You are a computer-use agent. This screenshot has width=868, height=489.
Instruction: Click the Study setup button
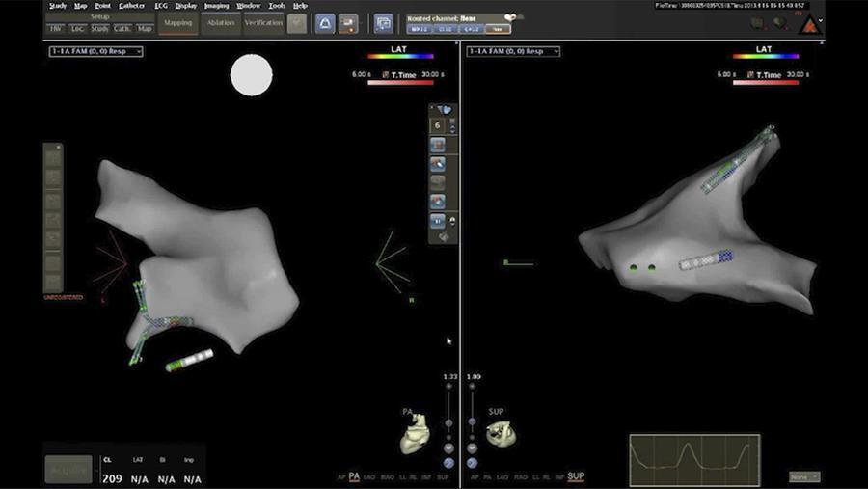(x=99, y=28)
